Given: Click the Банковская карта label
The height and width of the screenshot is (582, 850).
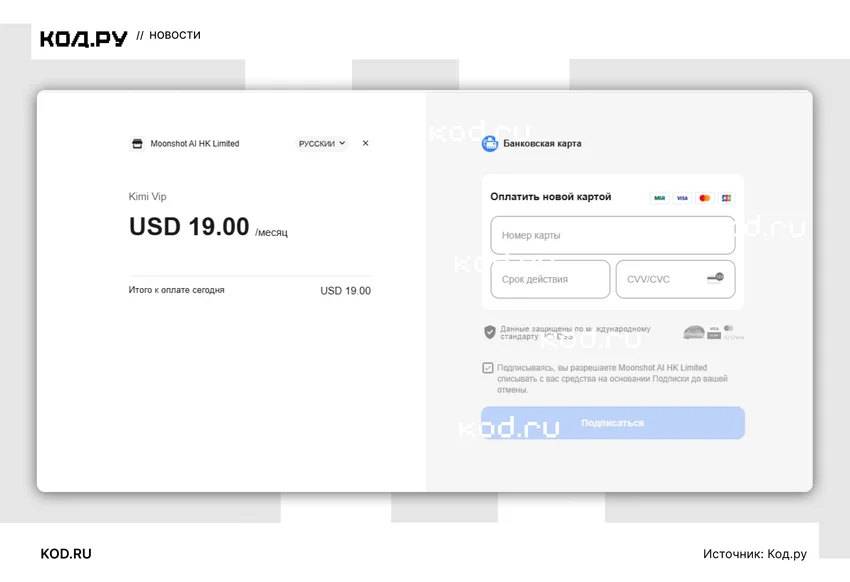Looking at the screenshot, I should pyautogui.click(x=542, y=144).
